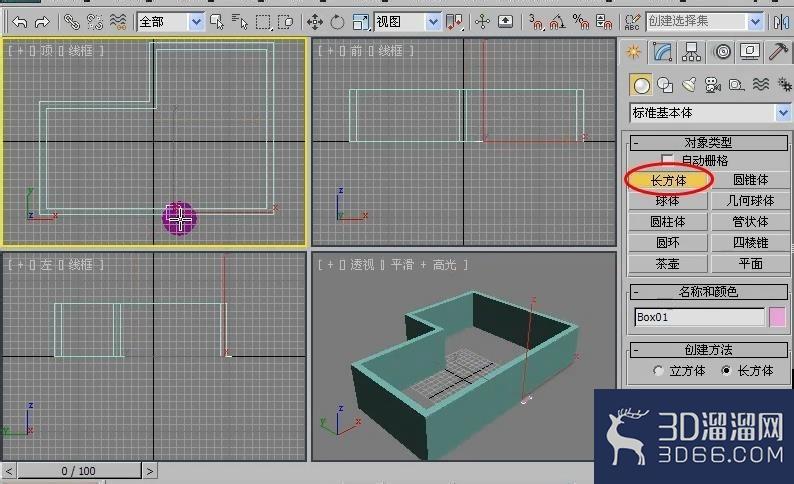
Task: Switch to the Display panel tab
Action: pos(750,52)
